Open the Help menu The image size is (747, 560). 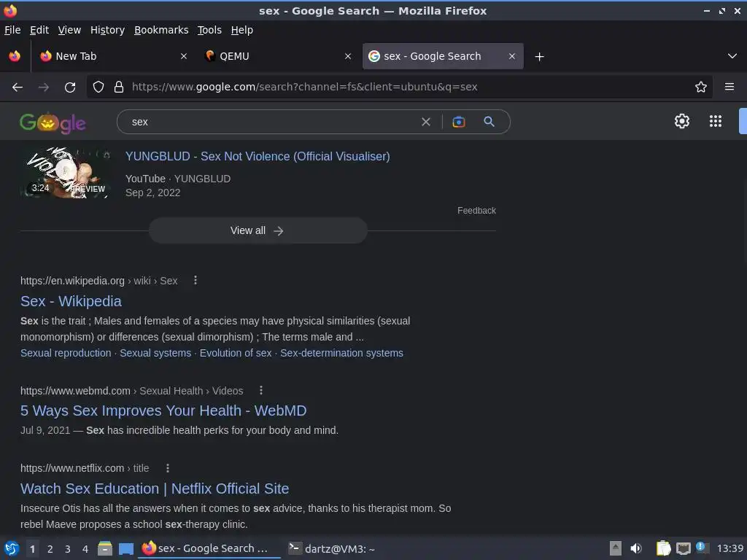pos(242,30)
